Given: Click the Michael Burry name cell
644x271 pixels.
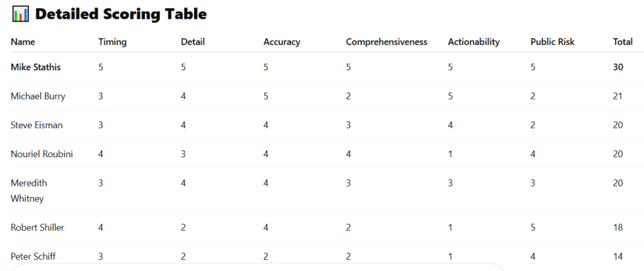Looking at the screenshot, I should coord(38,96).
